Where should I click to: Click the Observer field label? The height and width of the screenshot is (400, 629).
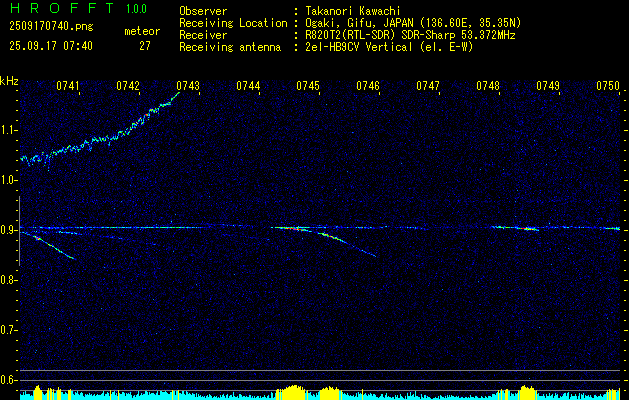click(203, 11)
